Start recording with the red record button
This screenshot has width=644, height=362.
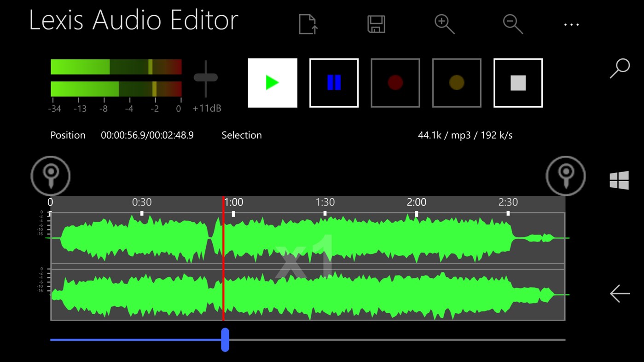click(395, 83)
